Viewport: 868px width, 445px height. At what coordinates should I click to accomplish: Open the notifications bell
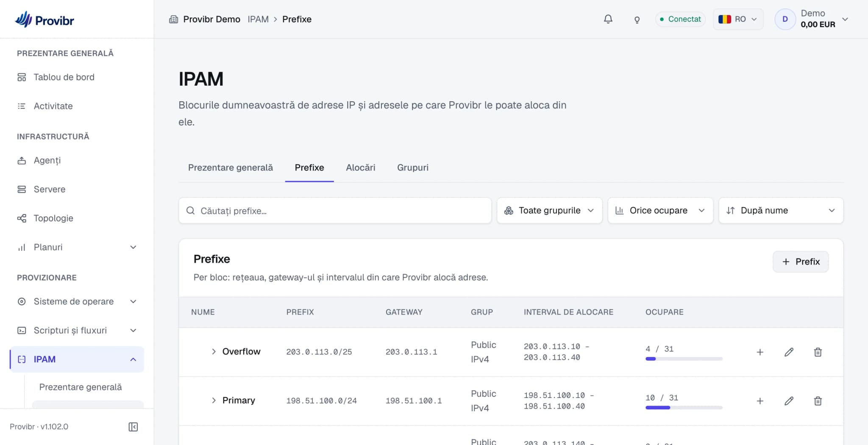(608, 19)
